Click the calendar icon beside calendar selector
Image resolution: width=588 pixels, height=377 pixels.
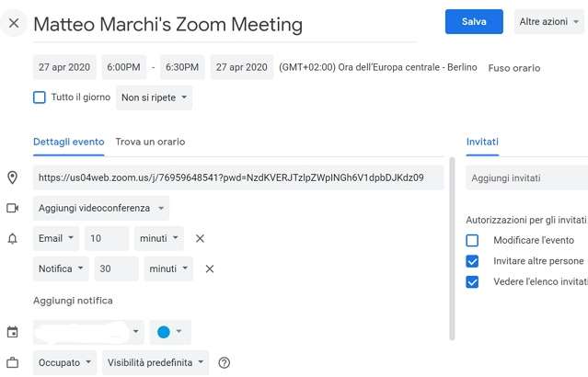[13, 332]
